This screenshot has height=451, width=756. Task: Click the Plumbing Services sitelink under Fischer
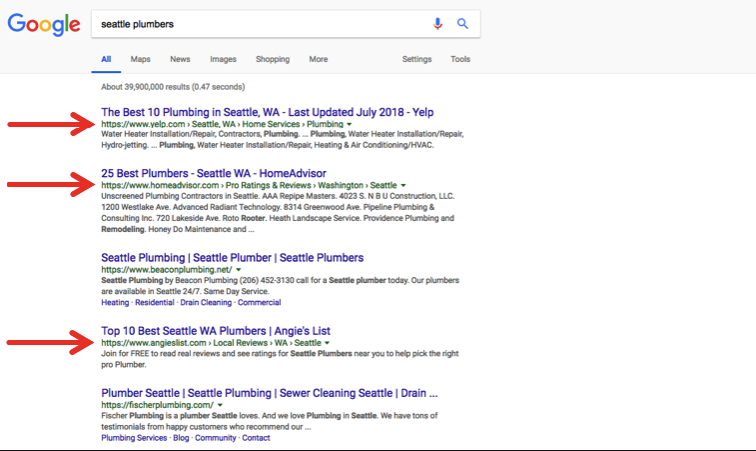click(133, 438)
